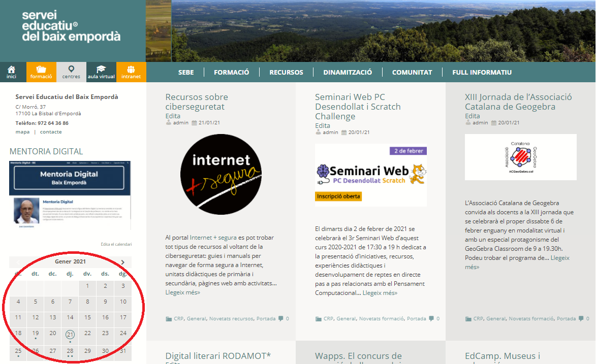
Task: Open the Mentoria Digital thumbnail
Action: coord(70,195)
